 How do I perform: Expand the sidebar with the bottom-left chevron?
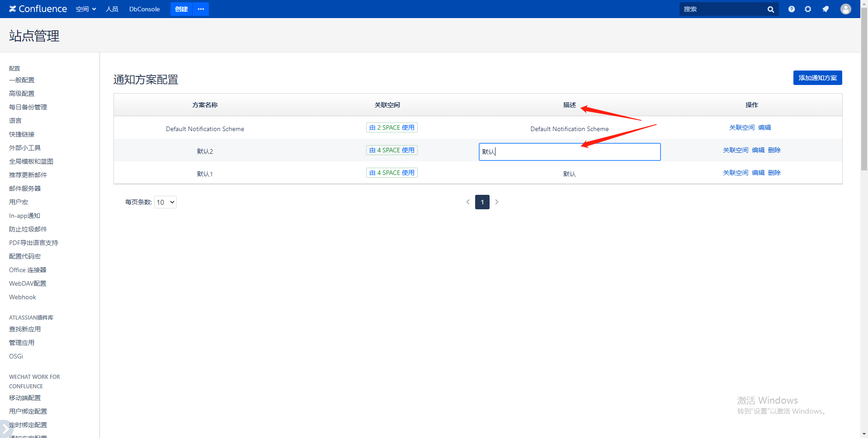click(x=5, y=428)
